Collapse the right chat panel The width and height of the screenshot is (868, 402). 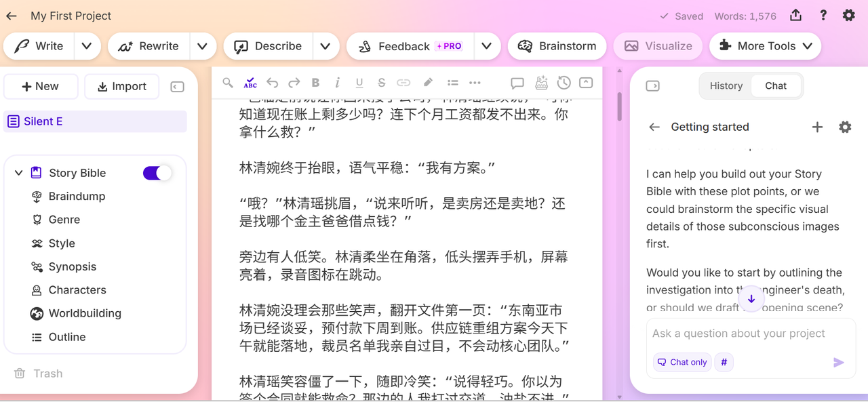pos(653,86)
